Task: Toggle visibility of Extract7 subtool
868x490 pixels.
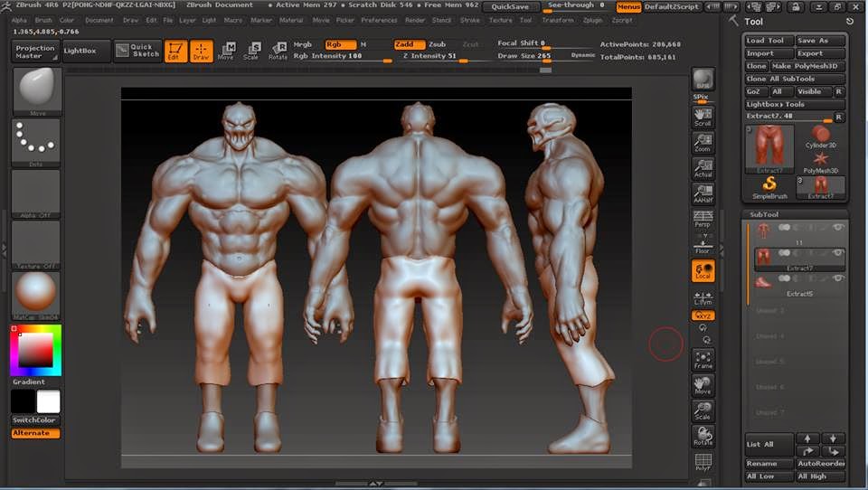Action: [x=837, y=253]
